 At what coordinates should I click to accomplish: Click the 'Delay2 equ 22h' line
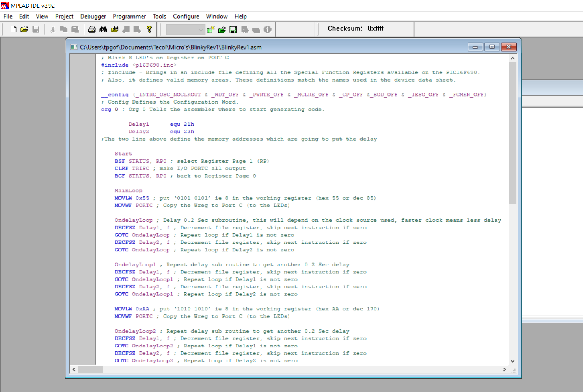[x=161, y=132]
